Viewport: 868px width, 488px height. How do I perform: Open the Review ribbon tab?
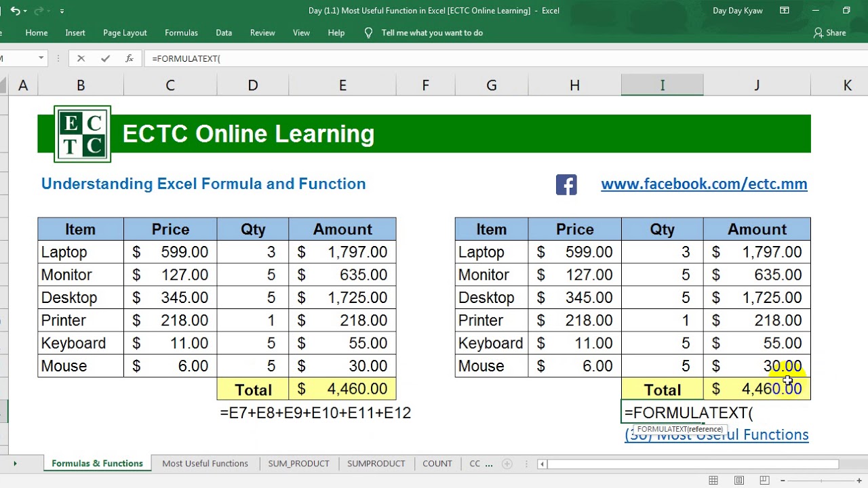click(x=262, y=33)
